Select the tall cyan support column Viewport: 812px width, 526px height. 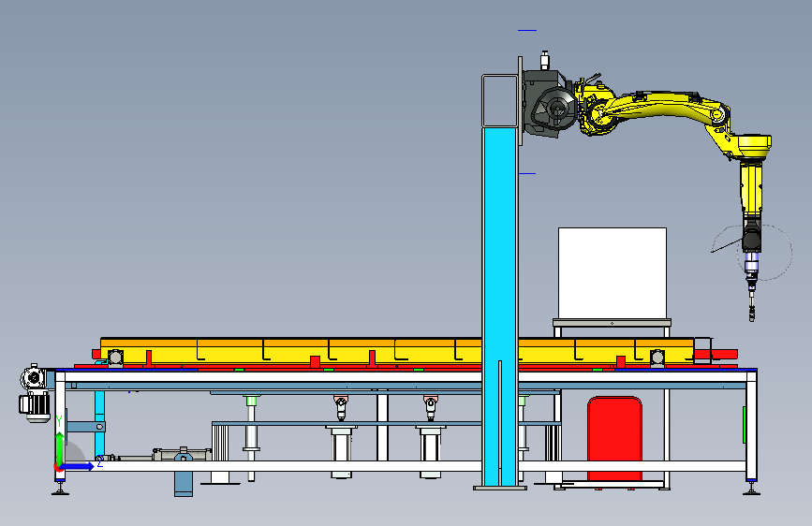(500, 305)
